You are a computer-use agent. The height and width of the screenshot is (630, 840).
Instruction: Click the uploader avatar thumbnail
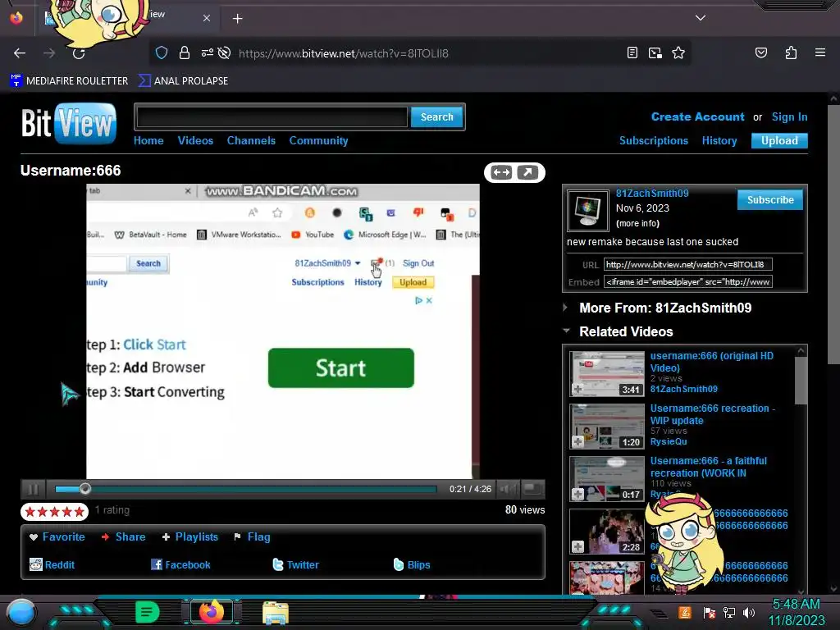pyautogui.click(x=587, y=211)
